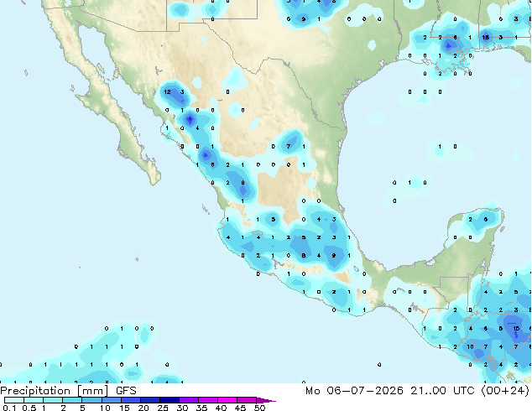This screenshot has width=532, height=411.
Task: Click the legend label '35'
Action: [201, 408]
